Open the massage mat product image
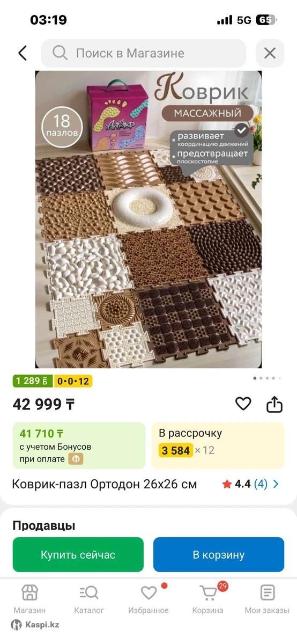 [x=148, y=219]
